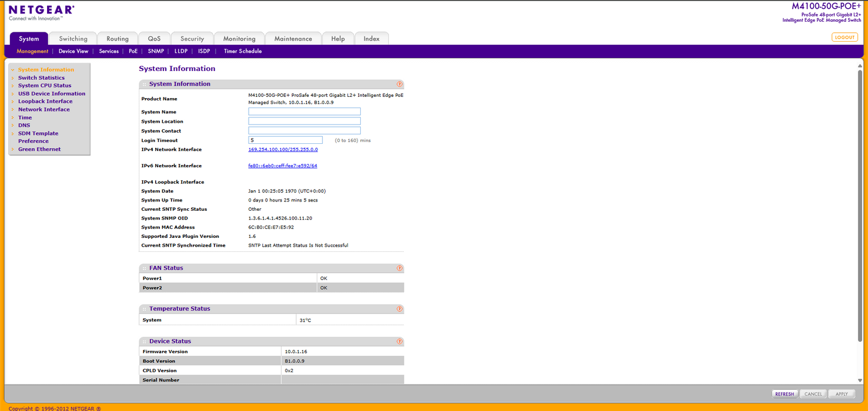
Task: Click the System Location input field
Action: 304,121
